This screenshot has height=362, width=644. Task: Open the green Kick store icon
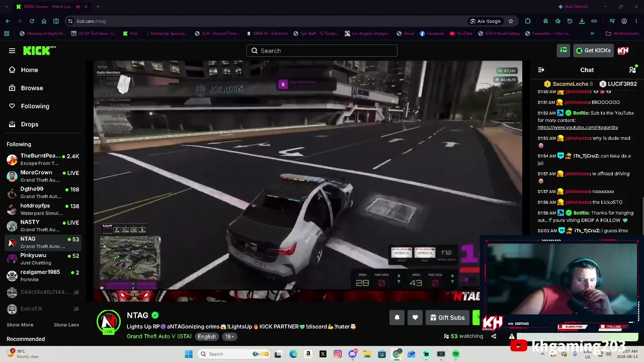click(x=563, y=50)
